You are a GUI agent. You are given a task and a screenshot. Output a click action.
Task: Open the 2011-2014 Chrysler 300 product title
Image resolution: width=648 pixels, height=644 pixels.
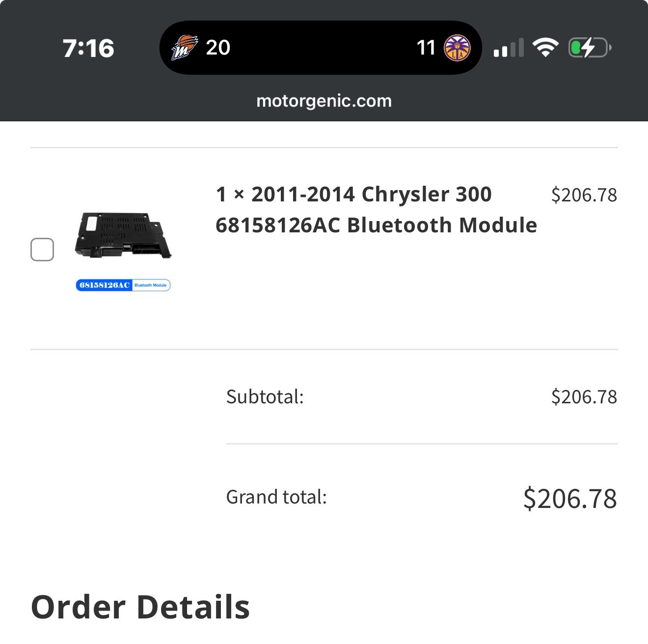376,210
